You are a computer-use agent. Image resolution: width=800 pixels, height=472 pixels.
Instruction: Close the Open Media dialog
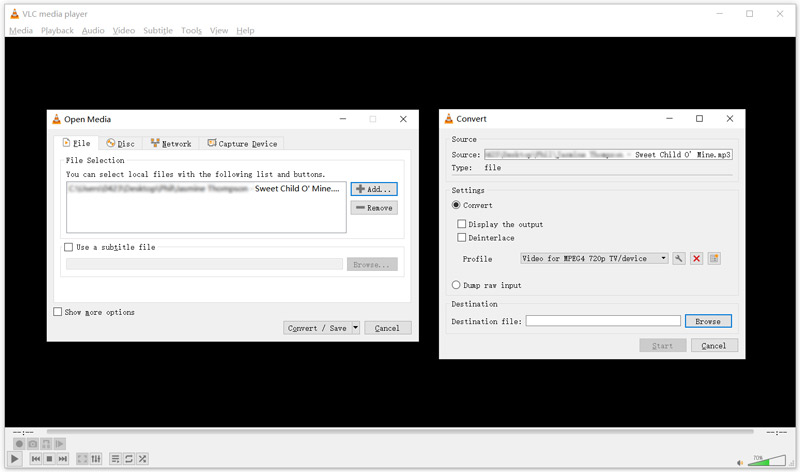pos(403,119)
